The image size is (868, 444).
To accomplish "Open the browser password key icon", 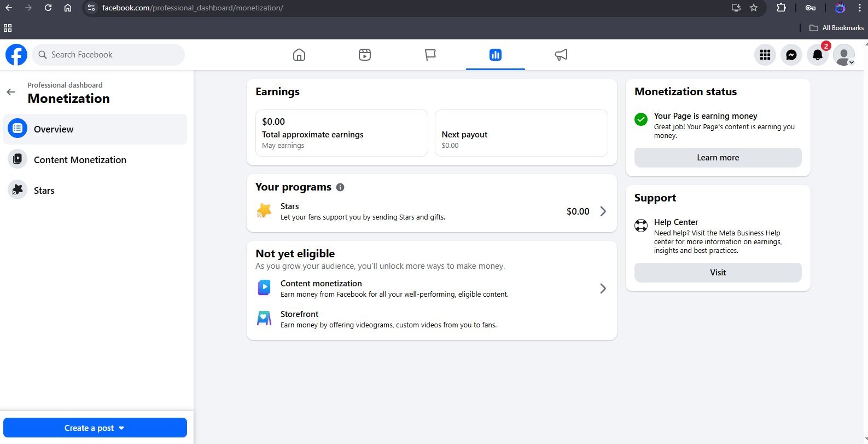I will tap(811, 8).
